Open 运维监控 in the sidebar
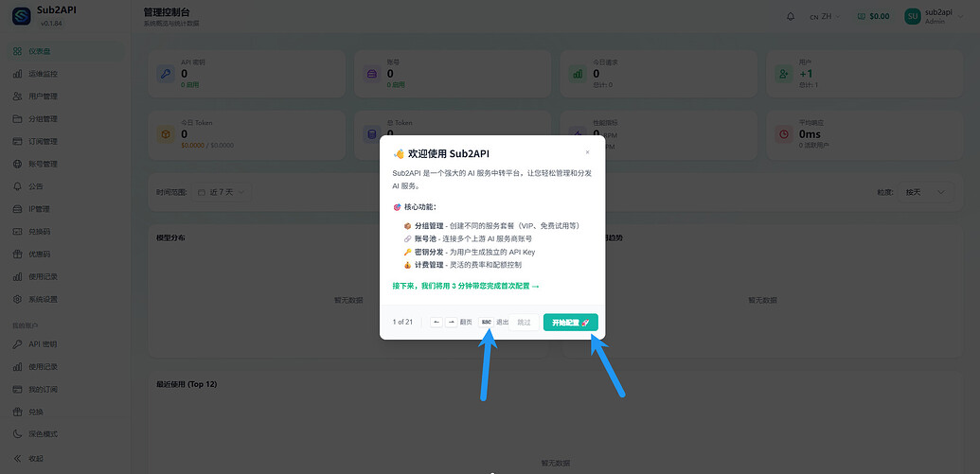The image size is (980, 474). 65,74
